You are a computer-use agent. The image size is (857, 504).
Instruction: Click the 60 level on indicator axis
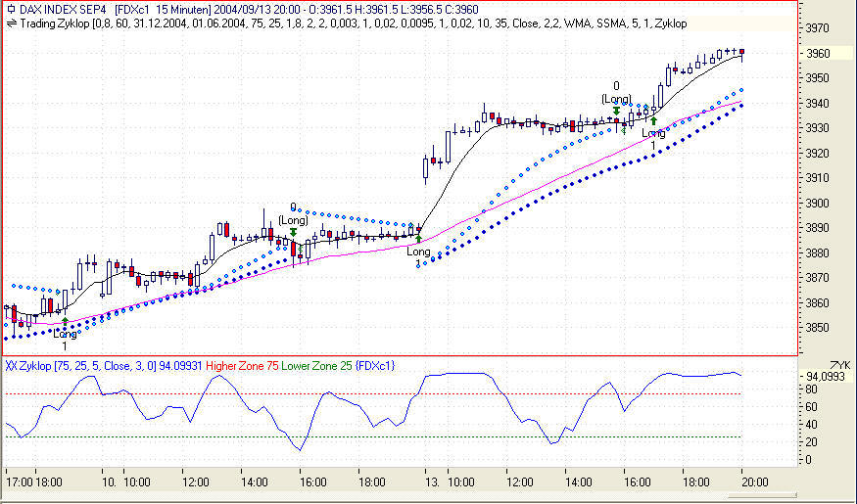pyautogui.click(x=812, y=406)
